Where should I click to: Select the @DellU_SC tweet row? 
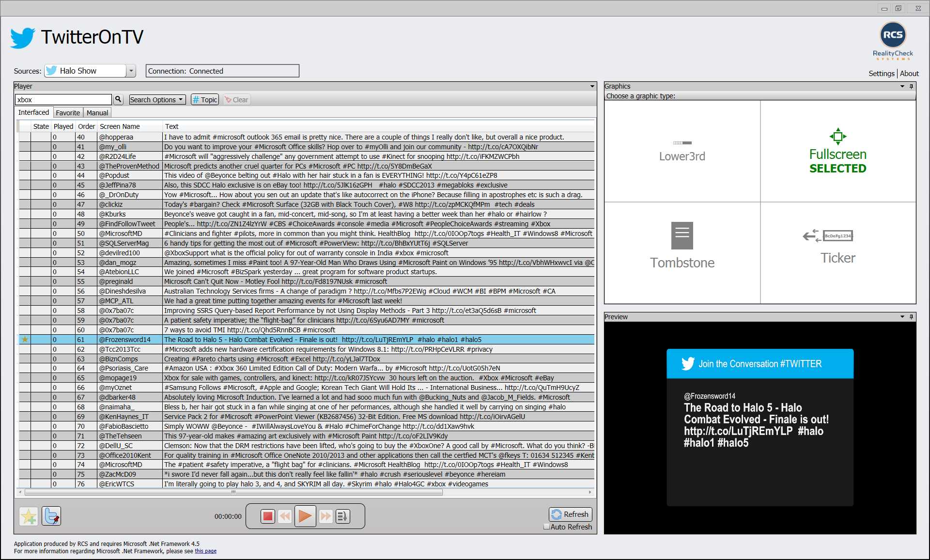click(306, 446)
